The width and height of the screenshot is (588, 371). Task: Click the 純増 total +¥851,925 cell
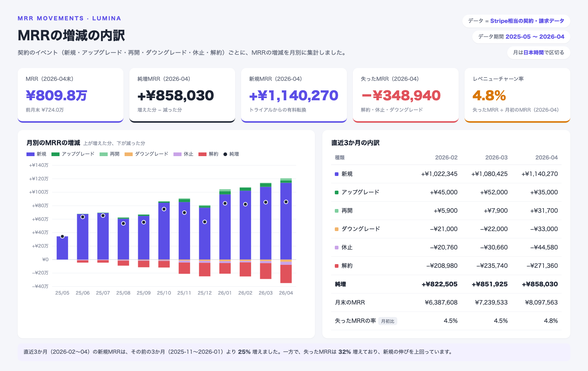click(x=490, y=284)
